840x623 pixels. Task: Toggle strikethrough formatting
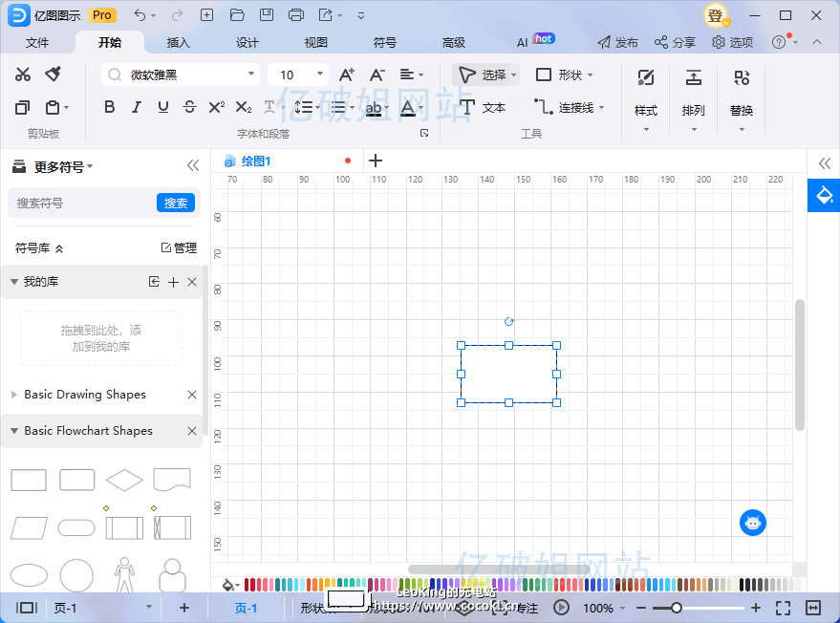point(189,107)
